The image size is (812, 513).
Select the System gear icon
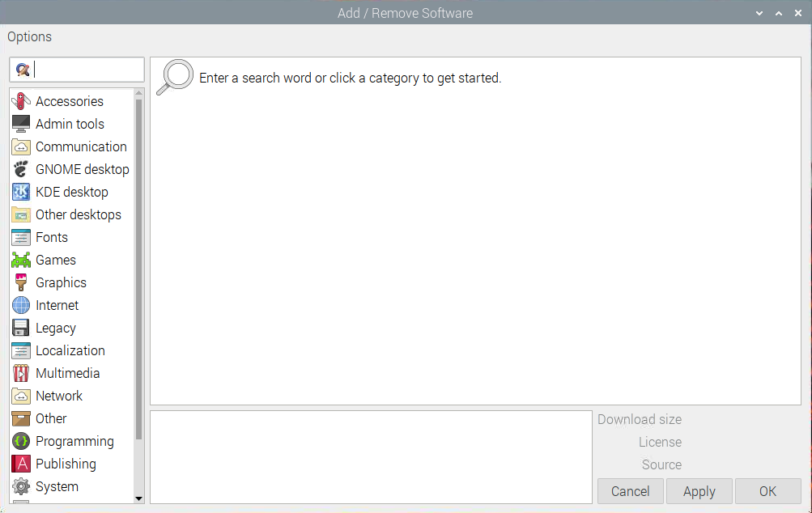21,486
